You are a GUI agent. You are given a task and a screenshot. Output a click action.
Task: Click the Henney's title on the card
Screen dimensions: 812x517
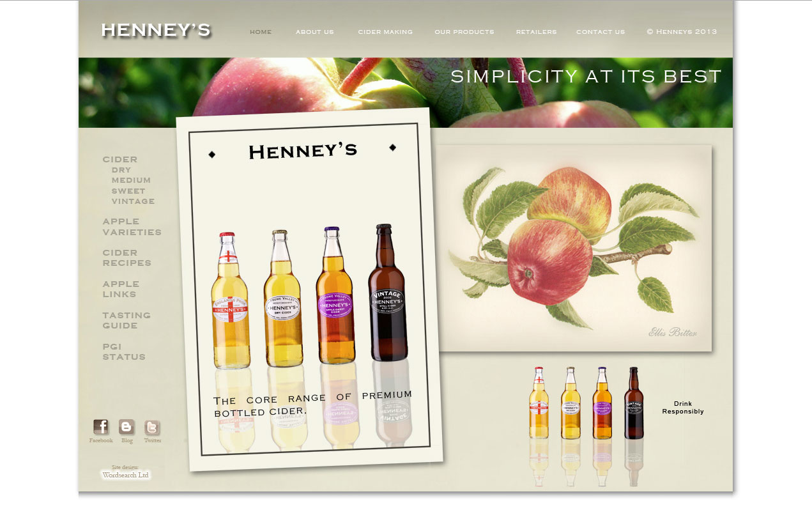pos(302,151)
